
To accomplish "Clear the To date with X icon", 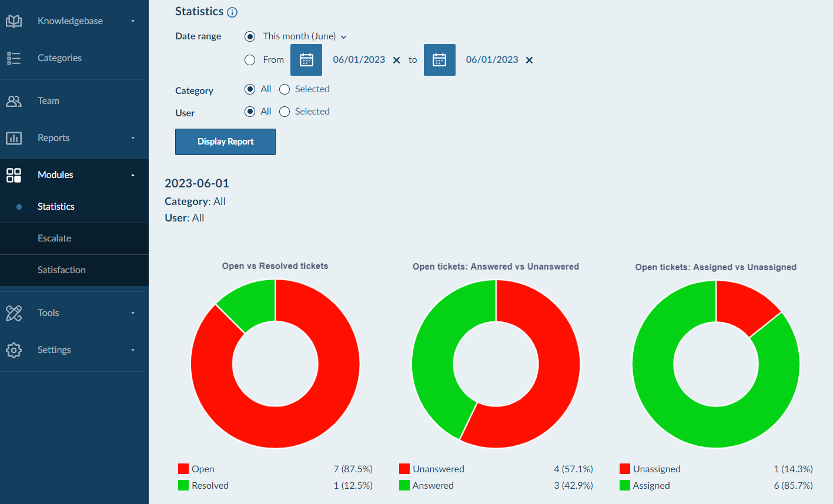I will point(529,61).
